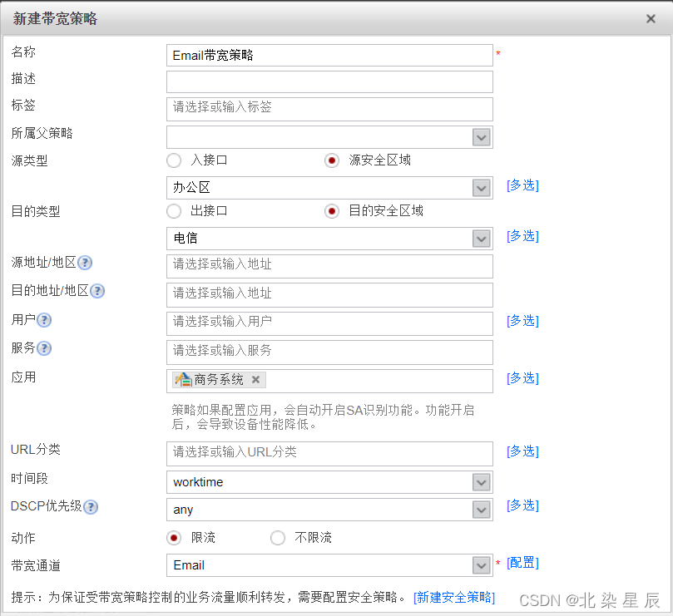673x616 pixels.
Task: Choose the 不限流 action radio button
Action: click(x=278, y=538)
